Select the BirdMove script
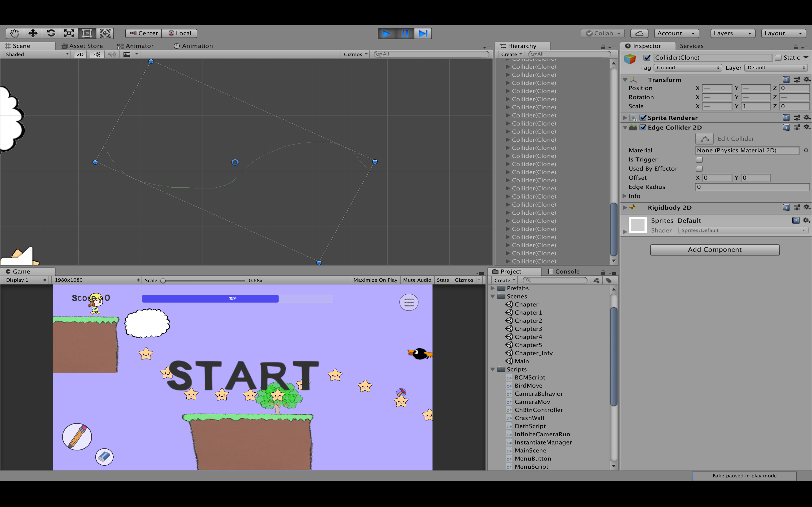Viewport: 812px width, 507px height. click(528, 385)
